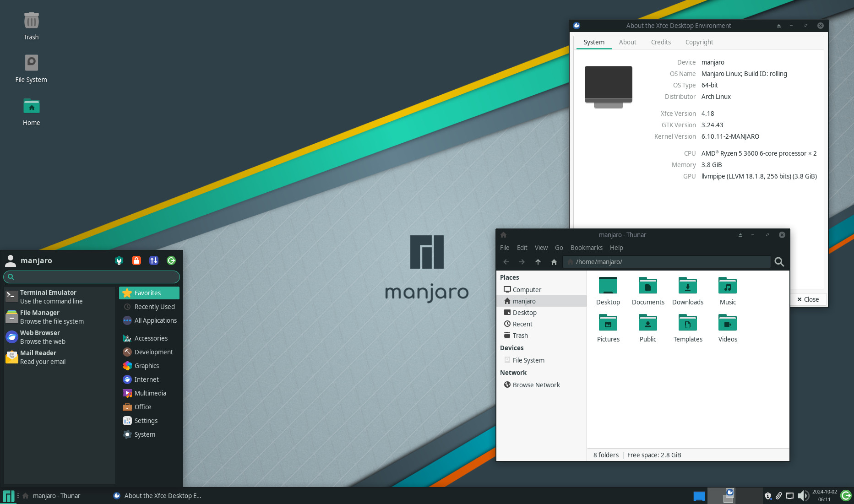854x504 pixels.
Task: Select the Music folder
Action: click(x=728, y=291)
